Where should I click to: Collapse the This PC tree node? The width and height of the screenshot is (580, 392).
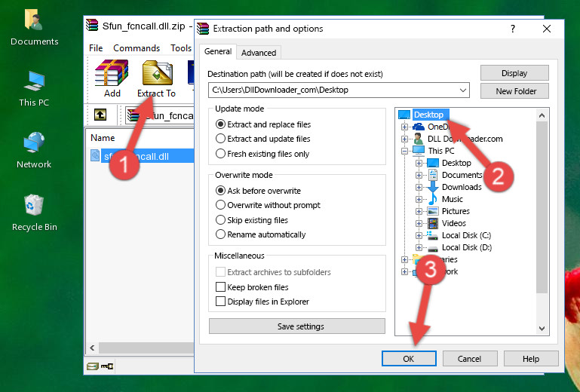tap(404, 151)
